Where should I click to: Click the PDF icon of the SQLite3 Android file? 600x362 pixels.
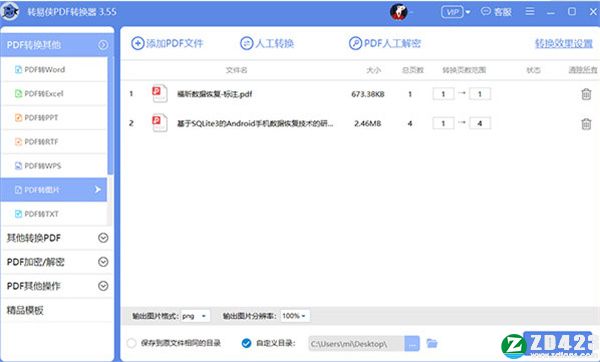pos(160,123)
